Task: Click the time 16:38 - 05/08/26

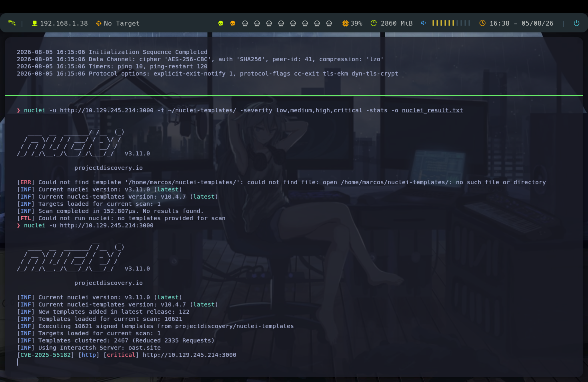Action: coord(521,23)
